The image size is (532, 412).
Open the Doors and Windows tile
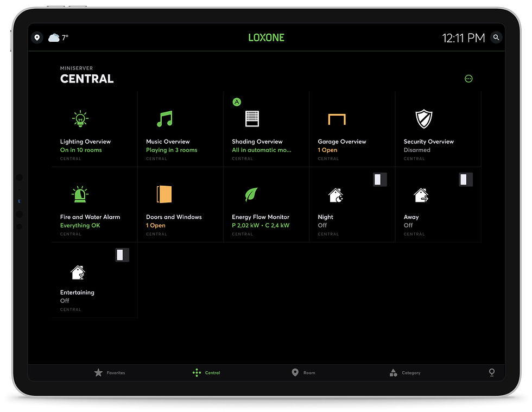pos(180,205)
